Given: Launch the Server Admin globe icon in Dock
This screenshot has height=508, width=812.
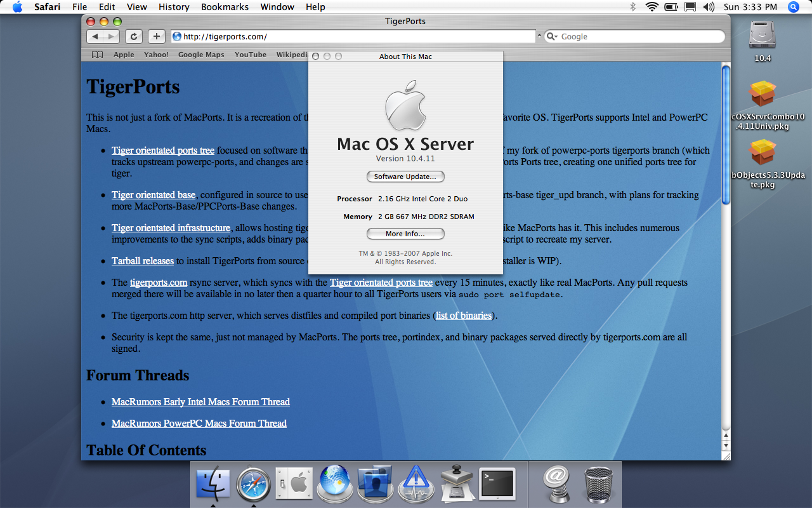Looking at the screenshot, I should 334,484.
